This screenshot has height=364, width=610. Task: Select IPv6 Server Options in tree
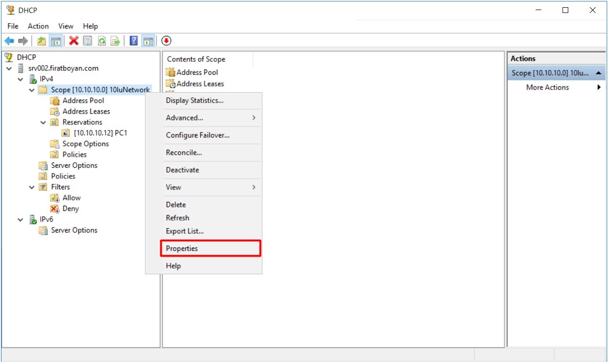coord(74,230)
